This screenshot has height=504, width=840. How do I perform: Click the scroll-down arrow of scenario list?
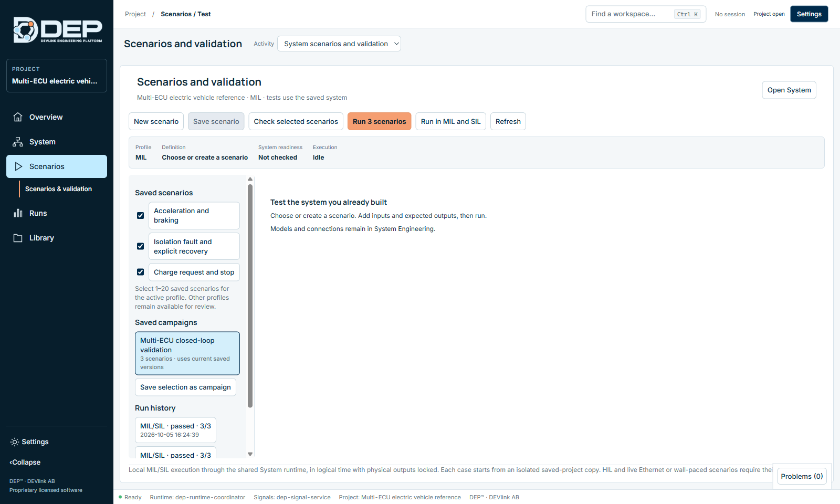tap(250, 454)
